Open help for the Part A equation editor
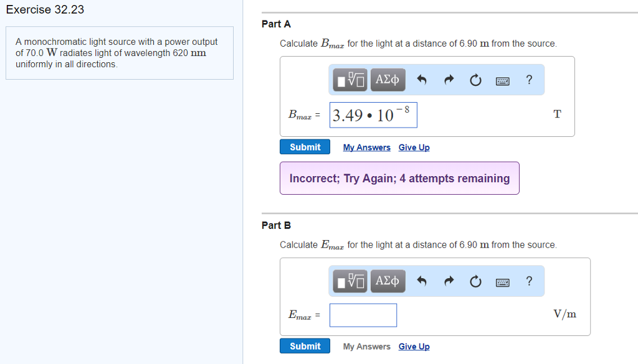This screenshot has height=364, width=638. [529, 80]
